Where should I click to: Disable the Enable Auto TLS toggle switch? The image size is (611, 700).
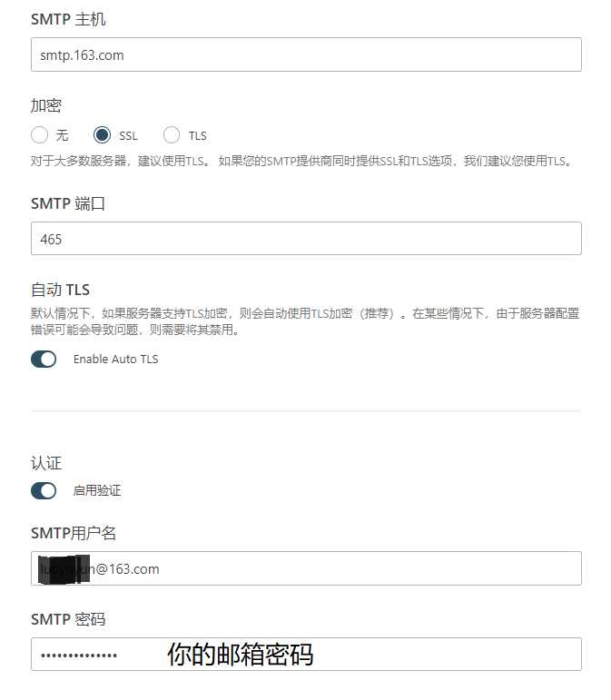[x=44, y=359]
